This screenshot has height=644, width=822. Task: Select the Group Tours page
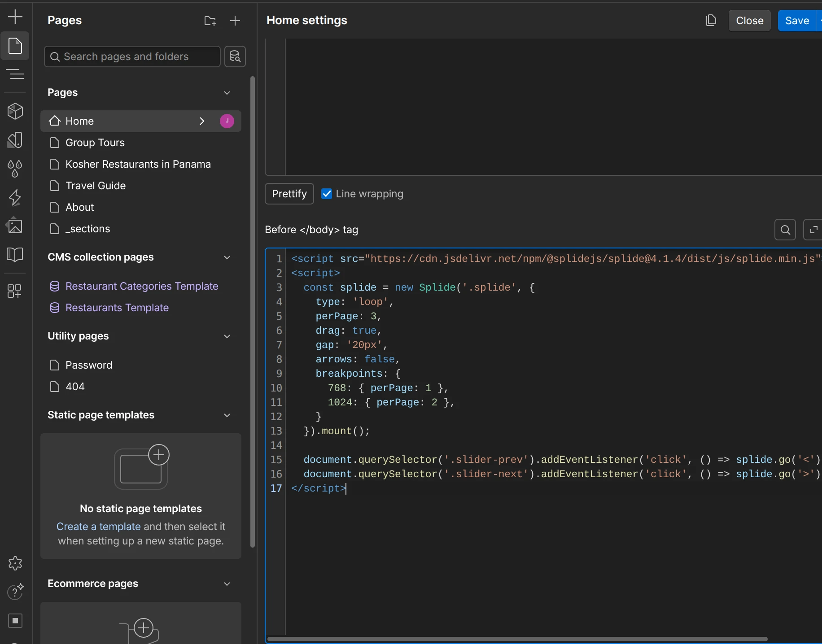141,143
